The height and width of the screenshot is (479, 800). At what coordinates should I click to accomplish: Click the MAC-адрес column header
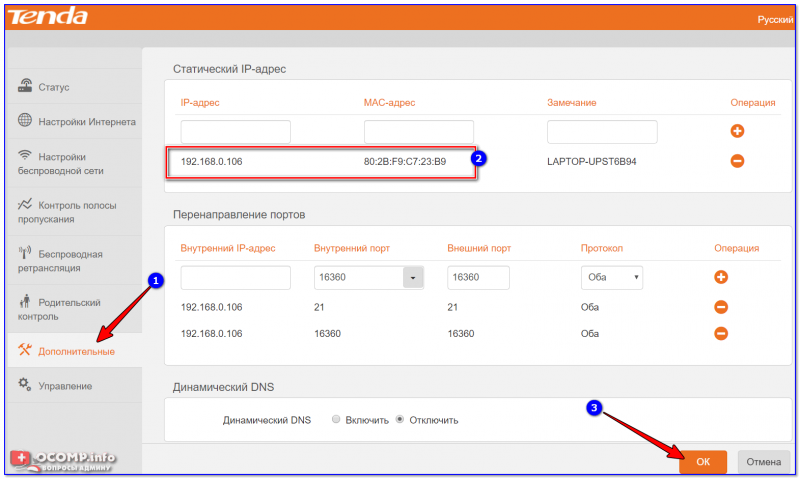(x=389, y=103)
